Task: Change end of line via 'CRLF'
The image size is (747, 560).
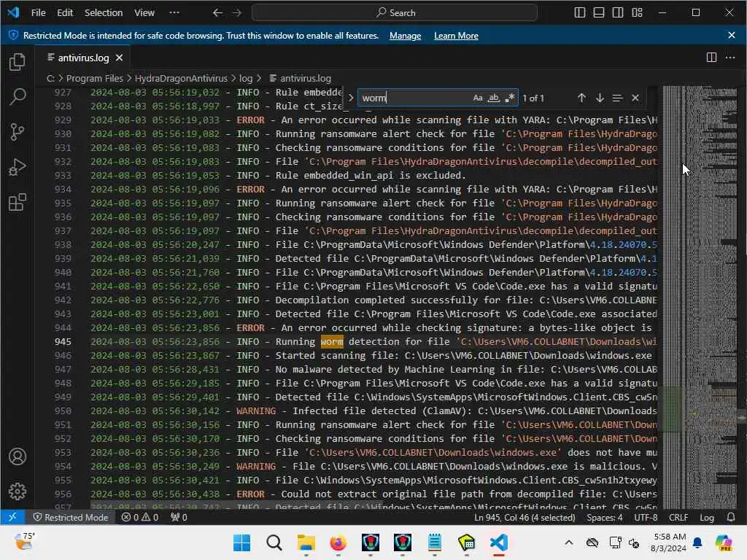Action: tap(678, 517)
